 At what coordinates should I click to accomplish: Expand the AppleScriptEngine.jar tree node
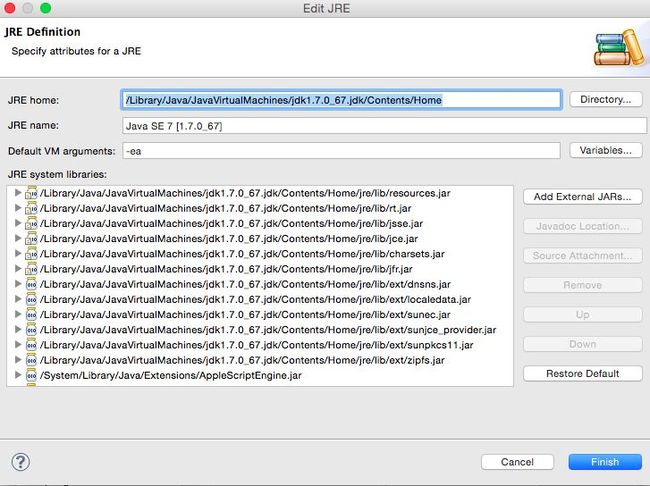click(18, 375)
